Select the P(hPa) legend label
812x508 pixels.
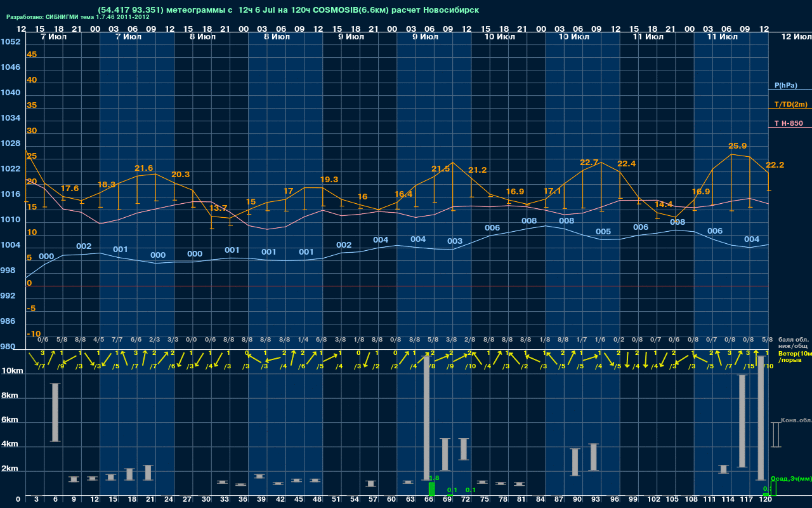[x=786, y=85]
